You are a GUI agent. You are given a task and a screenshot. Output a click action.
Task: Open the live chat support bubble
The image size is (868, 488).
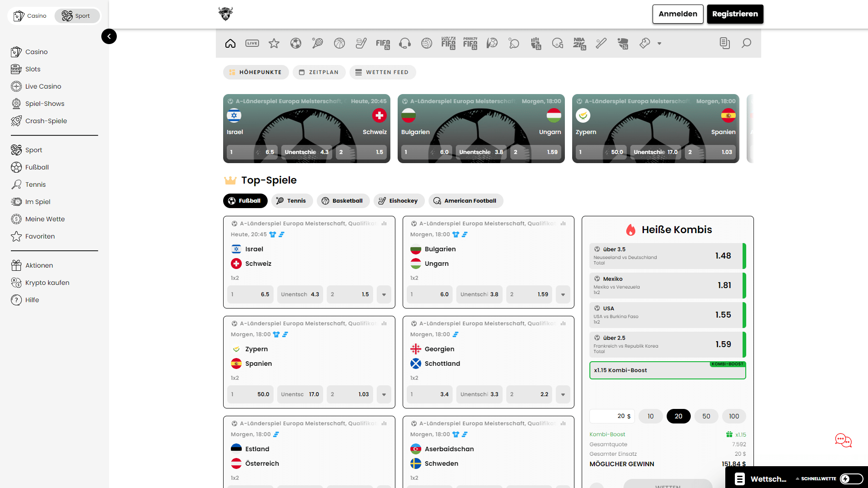(x=843, y=440)
